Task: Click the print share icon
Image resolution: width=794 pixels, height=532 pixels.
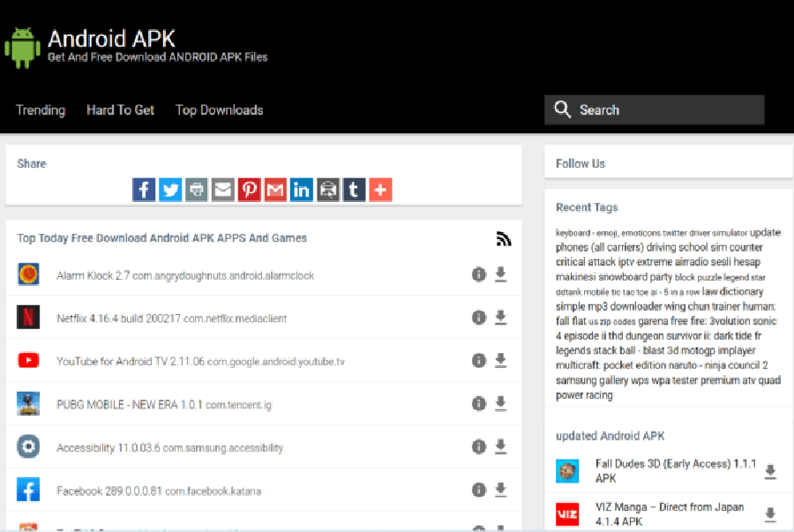Action: (x=197, y=190)
